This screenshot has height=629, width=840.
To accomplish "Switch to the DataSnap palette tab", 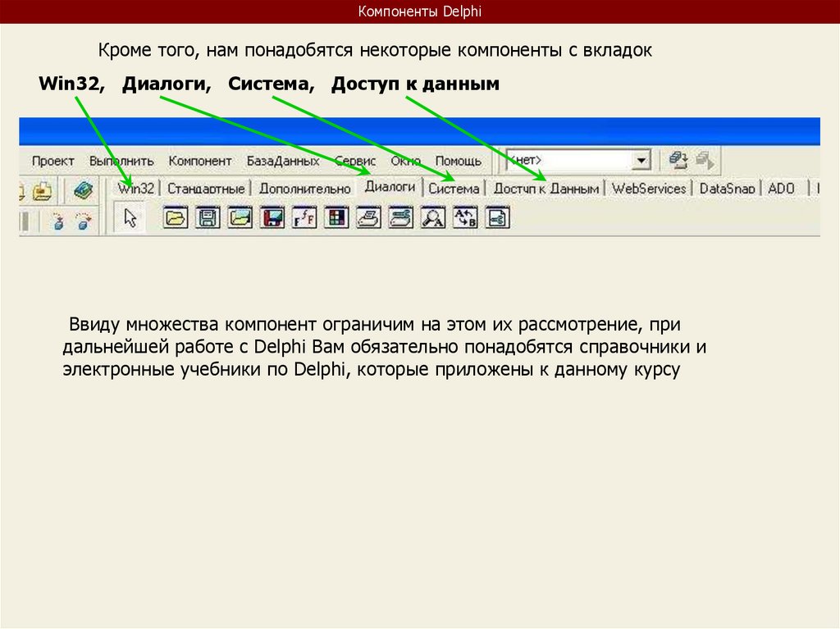I will 727,189.
